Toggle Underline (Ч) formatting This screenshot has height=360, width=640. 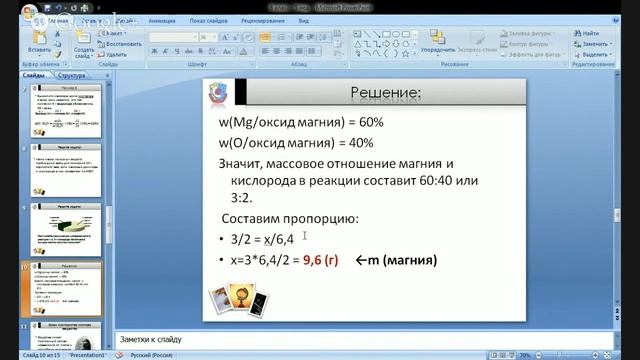pyautogui.click(x=177, y=51)
